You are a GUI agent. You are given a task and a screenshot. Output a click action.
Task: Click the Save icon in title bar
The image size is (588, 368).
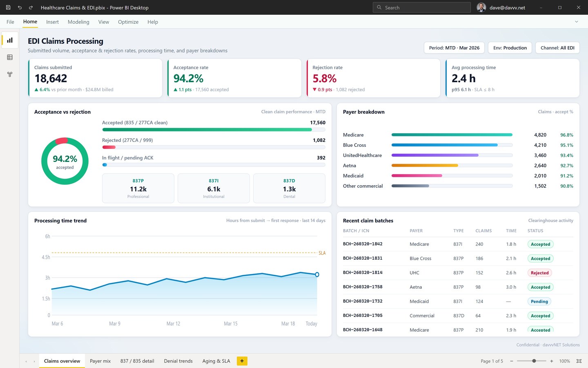(x=8, y=7)
